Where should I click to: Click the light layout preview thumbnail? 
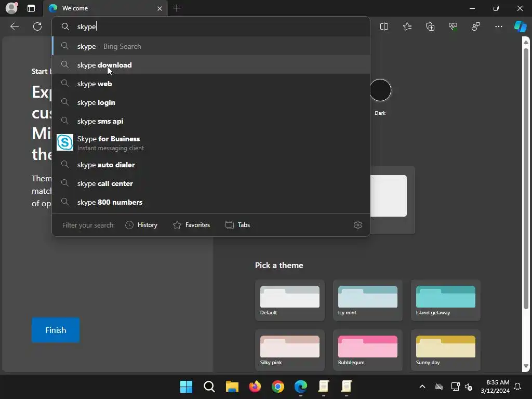tap(389, 196)
